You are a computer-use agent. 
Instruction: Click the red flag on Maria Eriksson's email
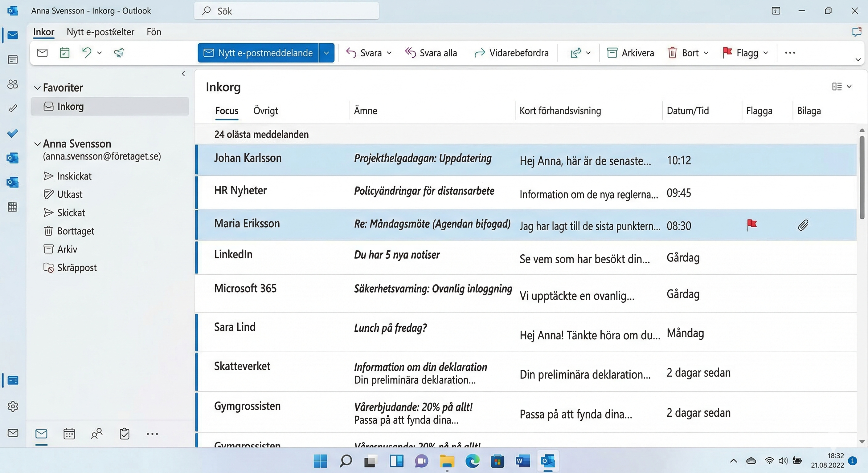pyautogui.click(x=752, y=225)
